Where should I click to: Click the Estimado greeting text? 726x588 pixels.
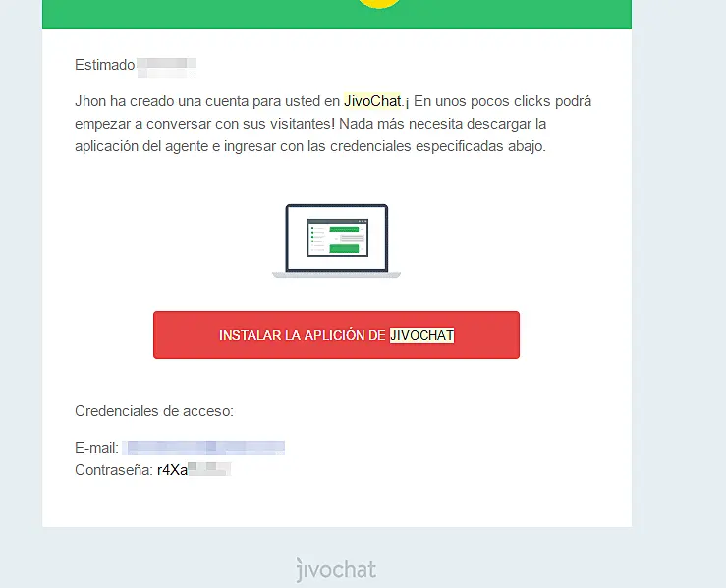[x=105, y=65]
